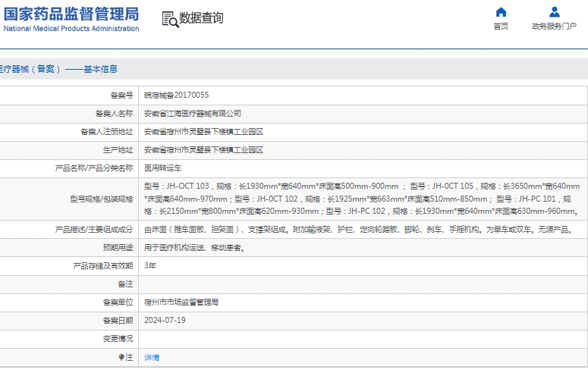Image resolution: width=588 pixels, height=373 pixels.
Task: Click the intended use text 用于医疗机构运送、移动患者
Action: [x=195, y=248]
